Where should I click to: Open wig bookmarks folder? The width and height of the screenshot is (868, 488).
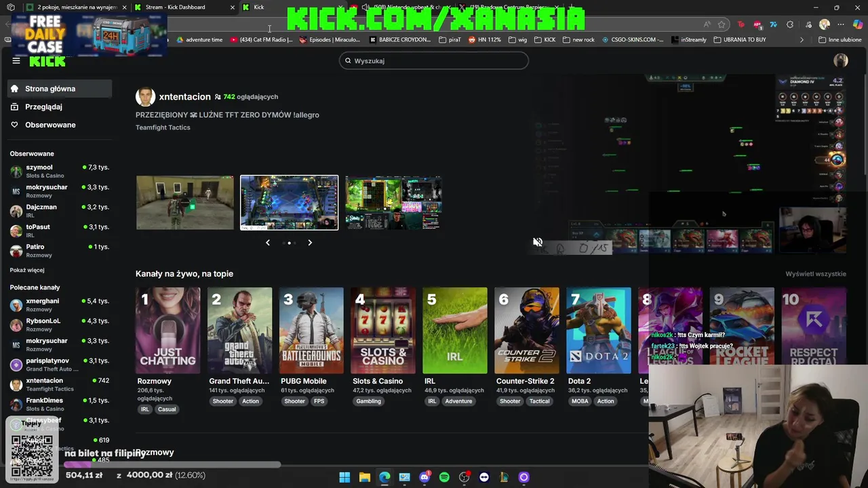click(x=517, y=39)
